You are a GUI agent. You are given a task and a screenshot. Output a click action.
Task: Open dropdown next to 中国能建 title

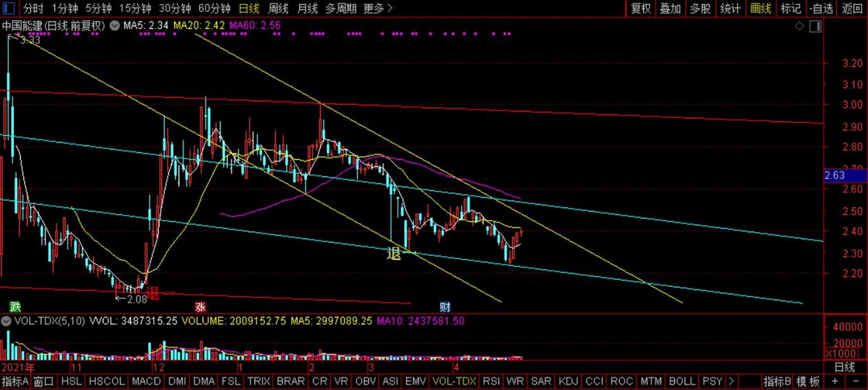click(x=115, y=26)
